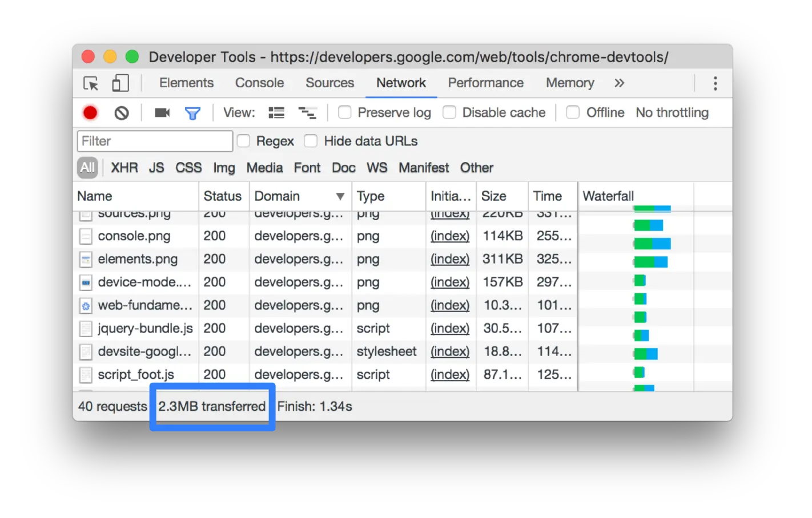Open (index) initiator link for script_foot.js
Screen dimensions: 812x518
tap(450, 375)
